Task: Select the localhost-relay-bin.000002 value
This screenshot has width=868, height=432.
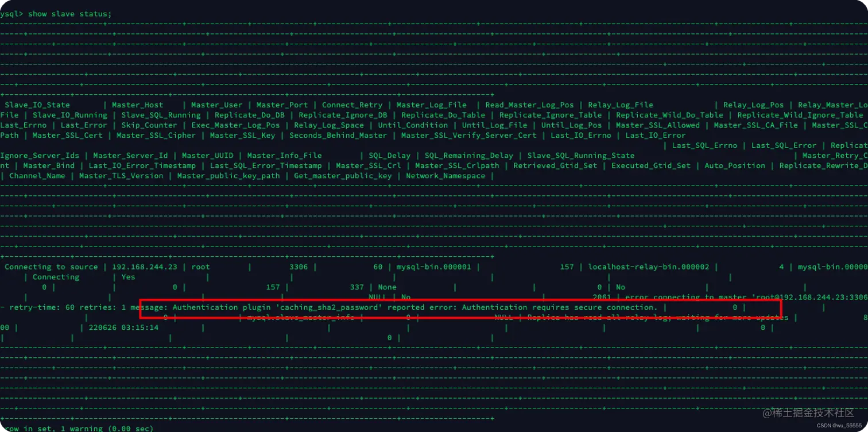Action: 649,267
